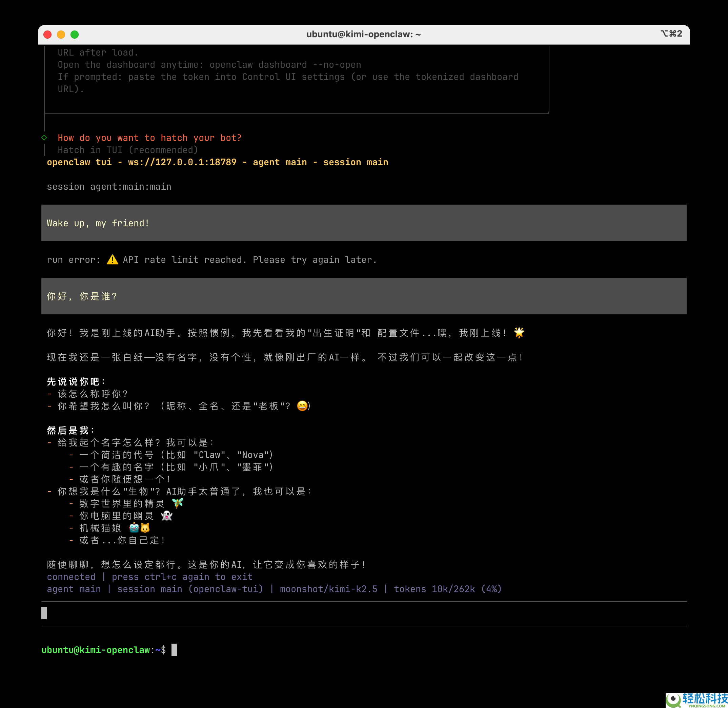Click the fairy emoji after 精灵
The height and width of the screenshot is (708, 728).
[x=178, y=503]
